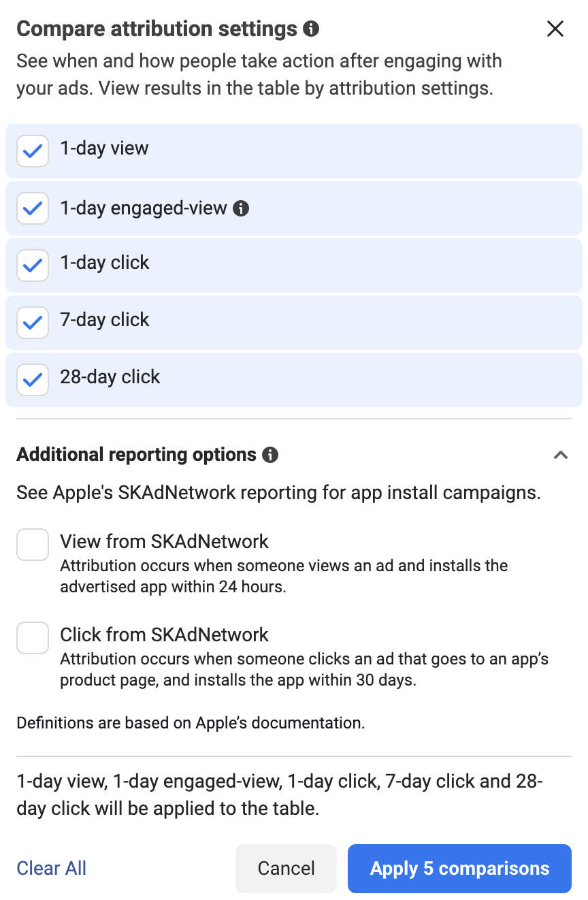
Task: Click the Cancel button
Action: click(x=286, y=869)
